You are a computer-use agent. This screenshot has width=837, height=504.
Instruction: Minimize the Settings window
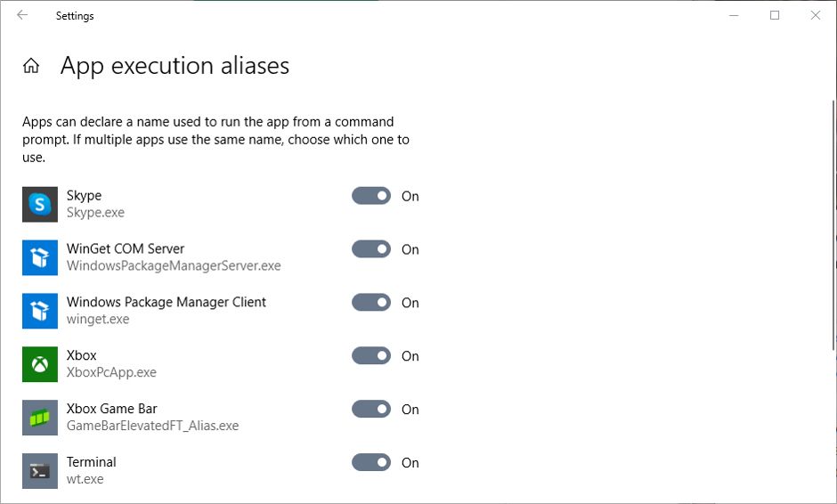pos(734,15)
